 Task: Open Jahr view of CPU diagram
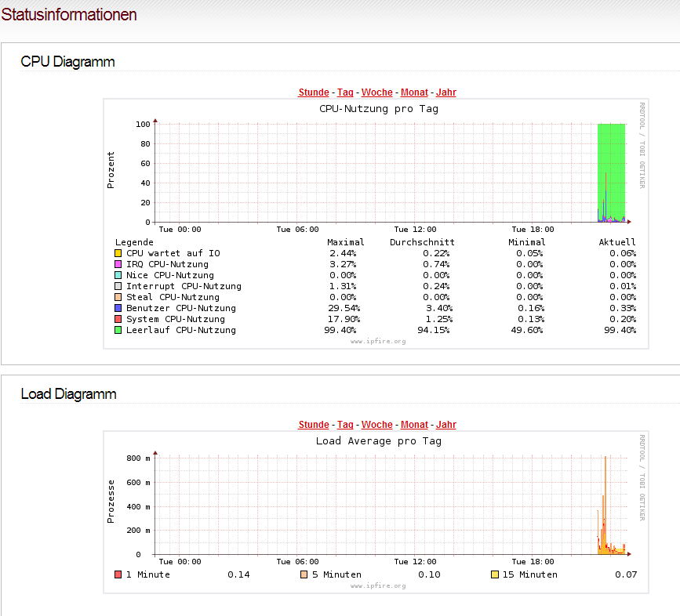coord(445,92)
